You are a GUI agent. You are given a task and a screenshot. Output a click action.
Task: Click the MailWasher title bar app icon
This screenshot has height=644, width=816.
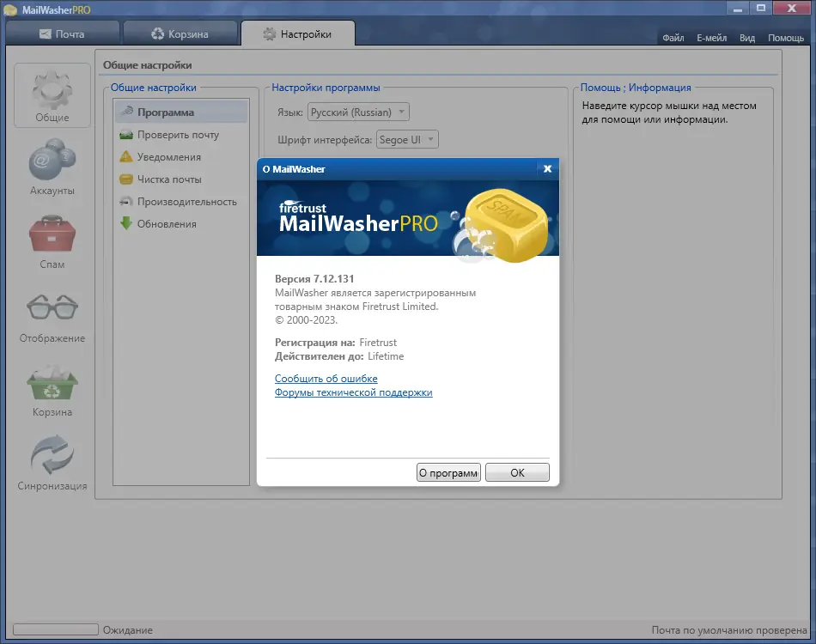[x=10, y=10]
